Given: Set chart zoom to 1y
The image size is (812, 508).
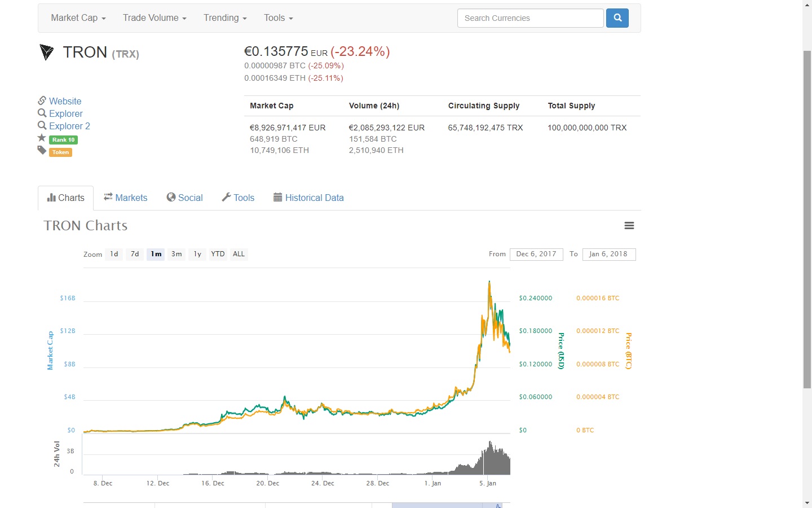Looking at the screenshot, I should point(197,254).
